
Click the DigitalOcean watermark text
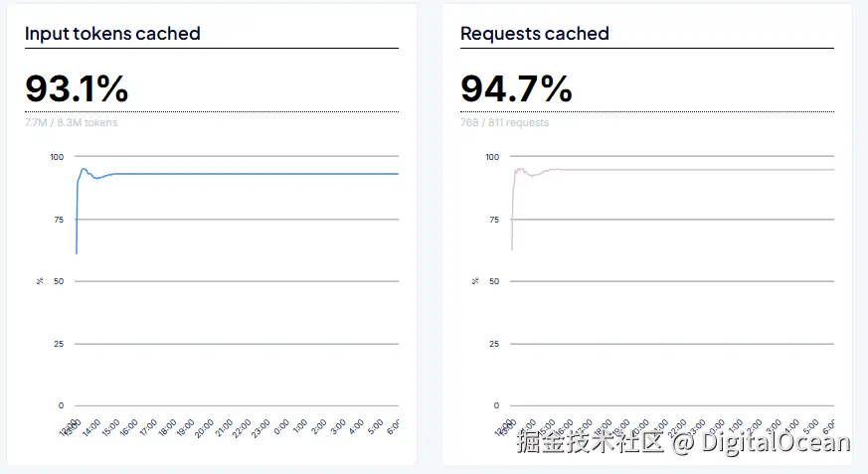click(x=776, y=442)
